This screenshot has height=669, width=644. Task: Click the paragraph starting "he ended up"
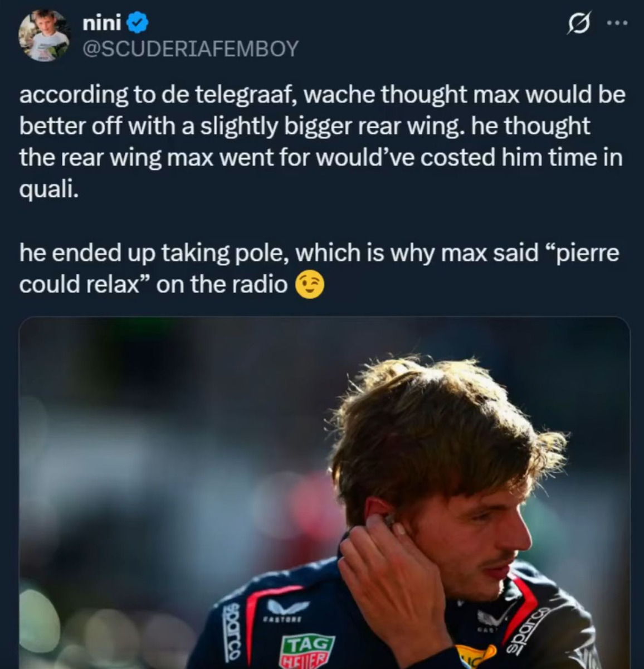[x=319, y=269]
